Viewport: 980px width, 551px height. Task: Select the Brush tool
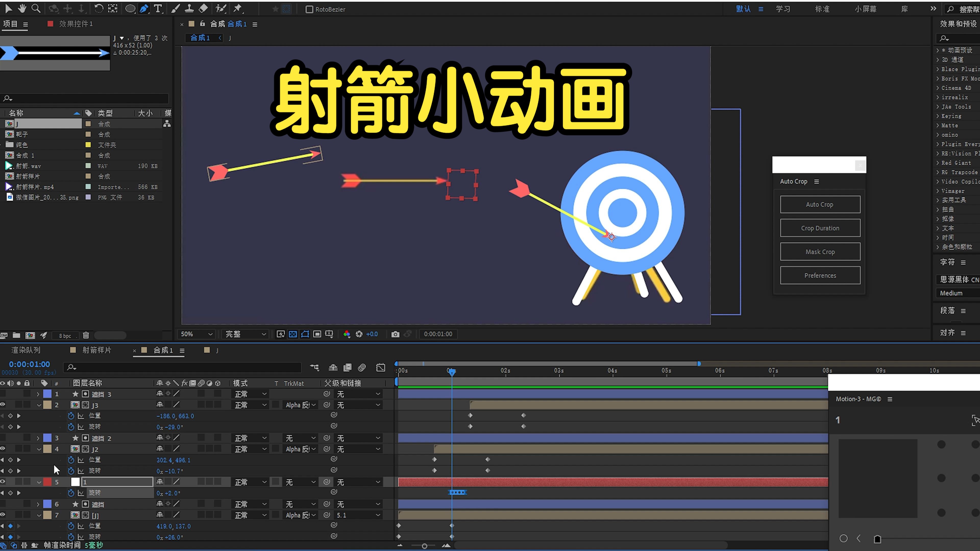tap(175, 8)
